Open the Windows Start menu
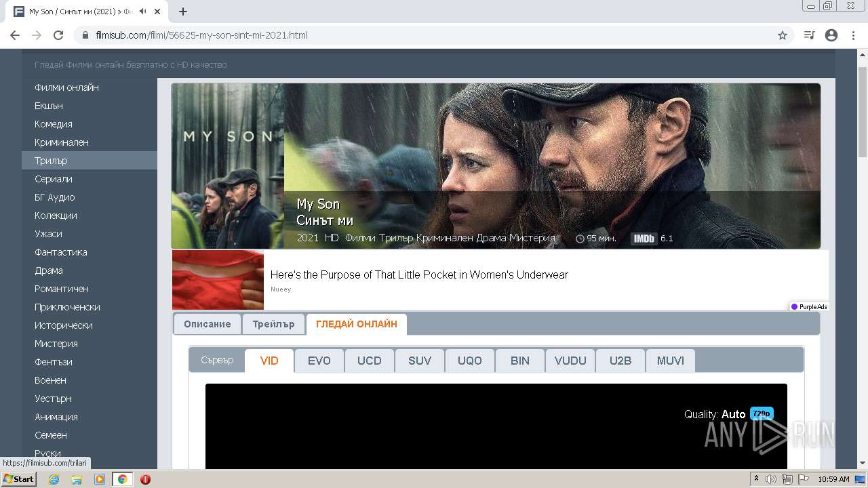This screenshot has width=868, height=488. [x=19, y=479]
